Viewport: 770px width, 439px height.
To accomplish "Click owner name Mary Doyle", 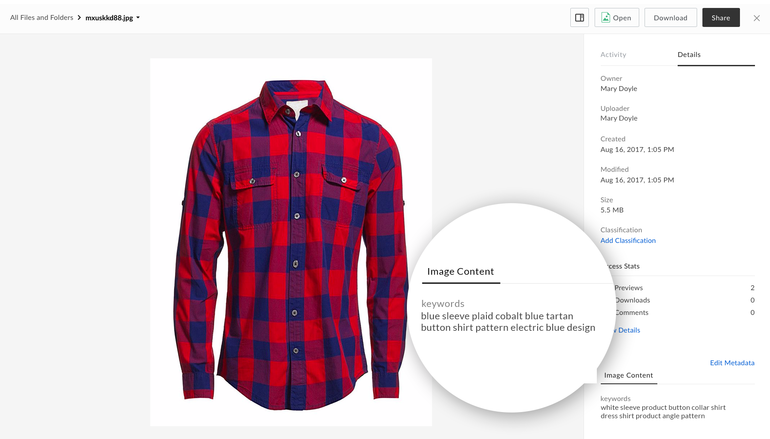I will point(619,89).
